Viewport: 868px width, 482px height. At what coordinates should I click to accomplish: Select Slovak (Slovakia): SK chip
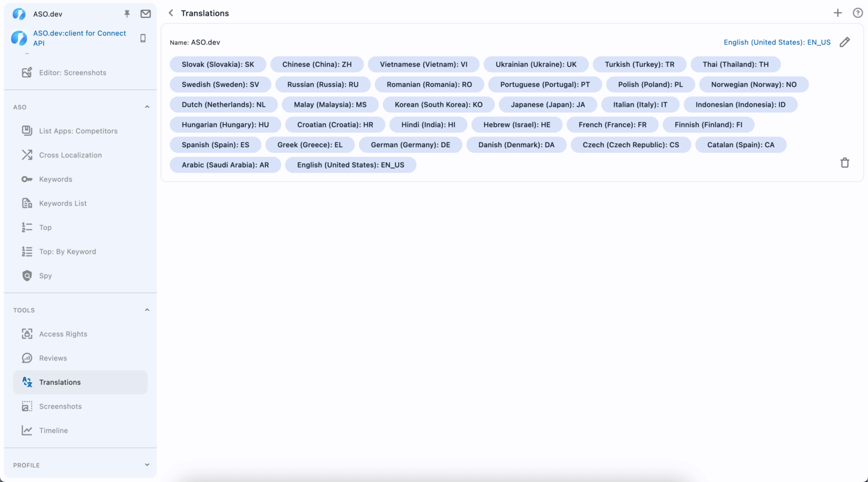coord(218,64)
